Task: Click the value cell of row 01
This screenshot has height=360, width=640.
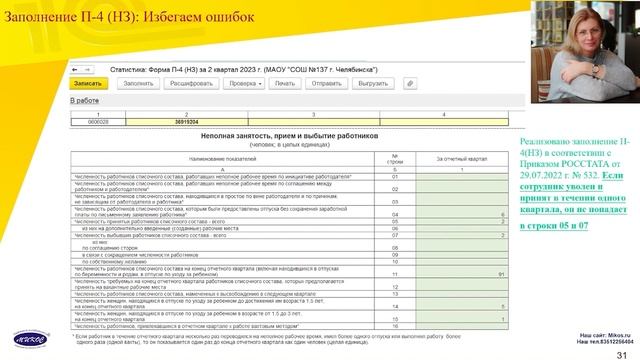Action: (x=462, y=177)
